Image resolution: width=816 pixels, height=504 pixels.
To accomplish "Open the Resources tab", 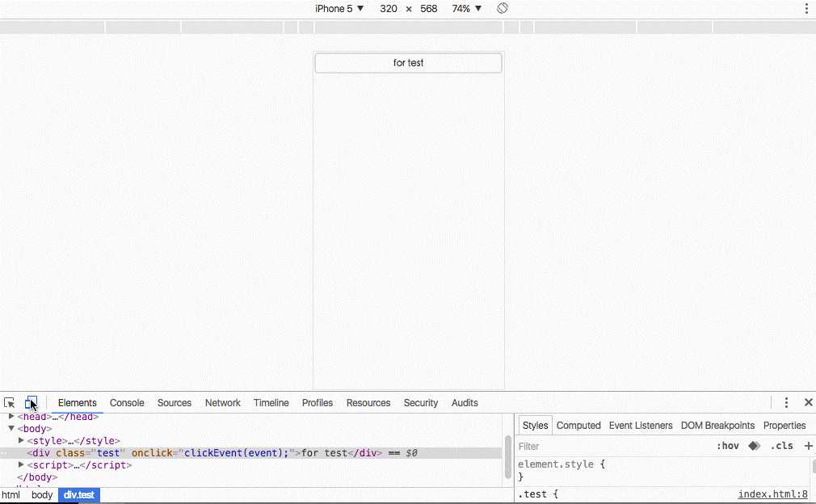I will [x=368, y=402].
